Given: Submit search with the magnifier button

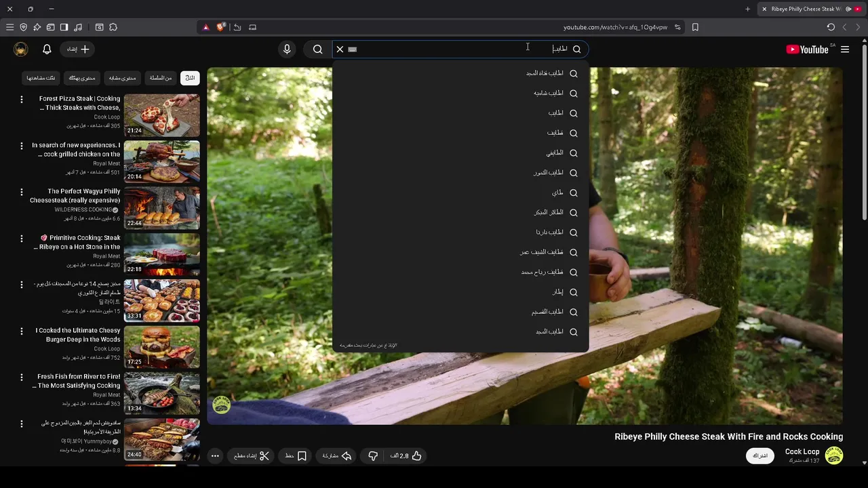Looking at the screenshot, I should click(317, 49).
